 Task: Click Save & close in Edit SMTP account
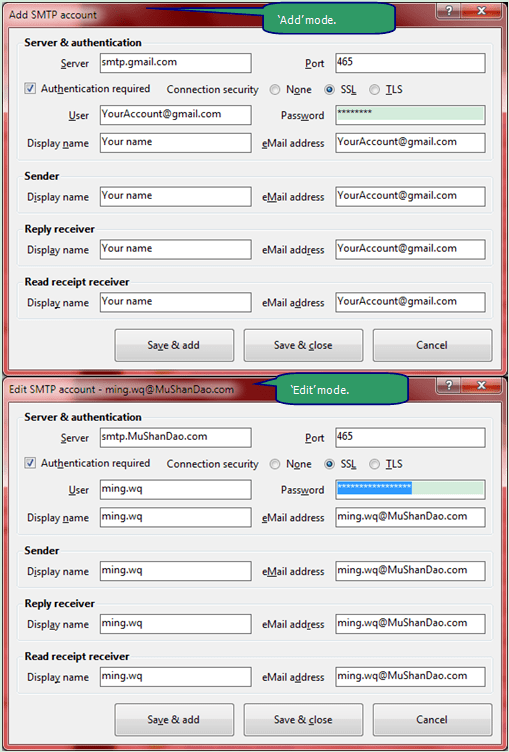[303, 720]
